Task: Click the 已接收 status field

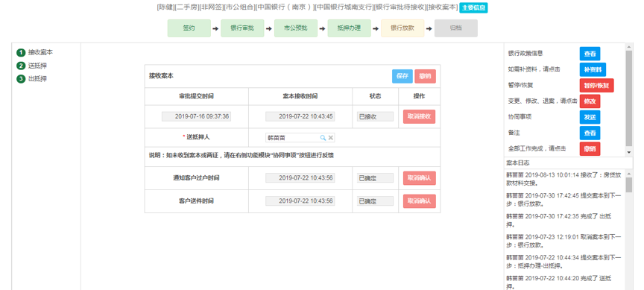Action: 375,116
